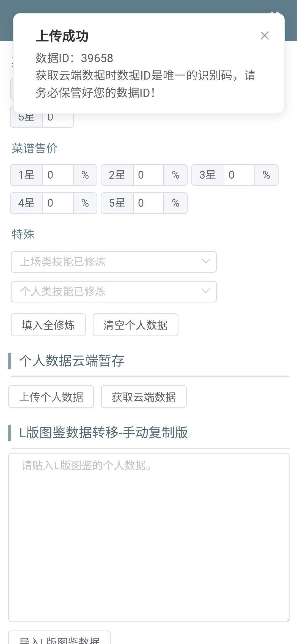Click the 清空个人数据 button
Viewport: 297px width, 644px height.
(136, 325)
